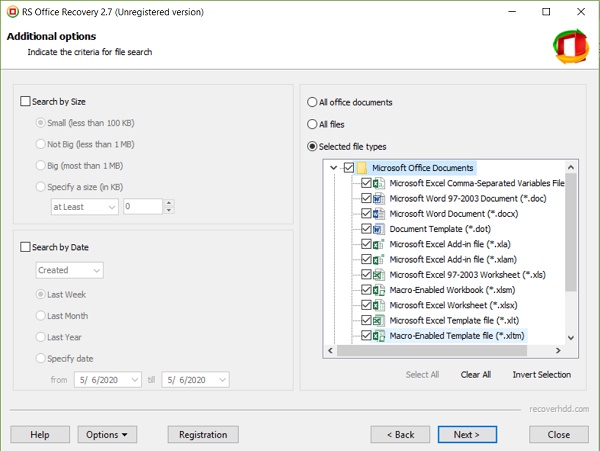Click the Macro-Enabled Workbook (*.xlsm) icon
The width and height of the screenshot is (600, 451).
pos(379,290)
